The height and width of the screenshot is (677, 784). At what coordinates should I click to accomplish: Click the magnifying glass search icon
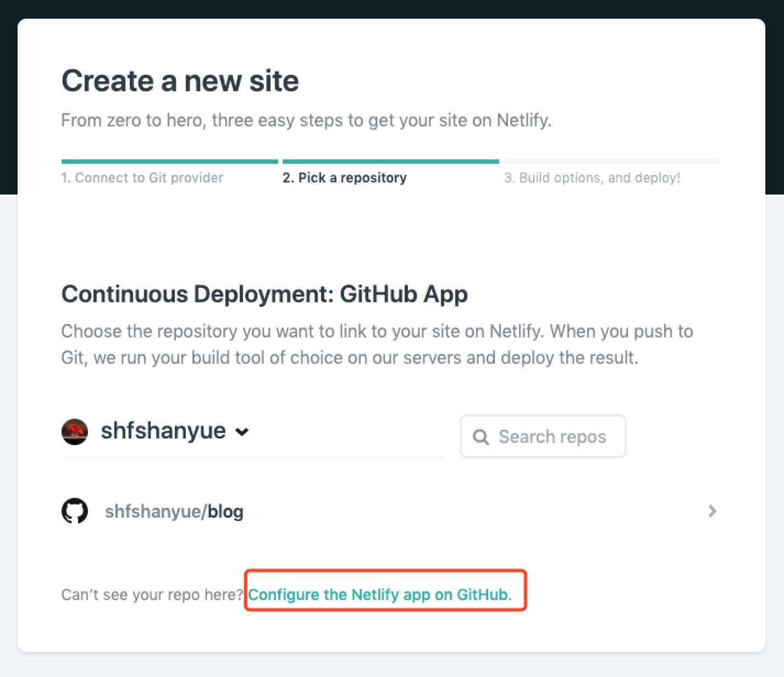tap(481, 437)
